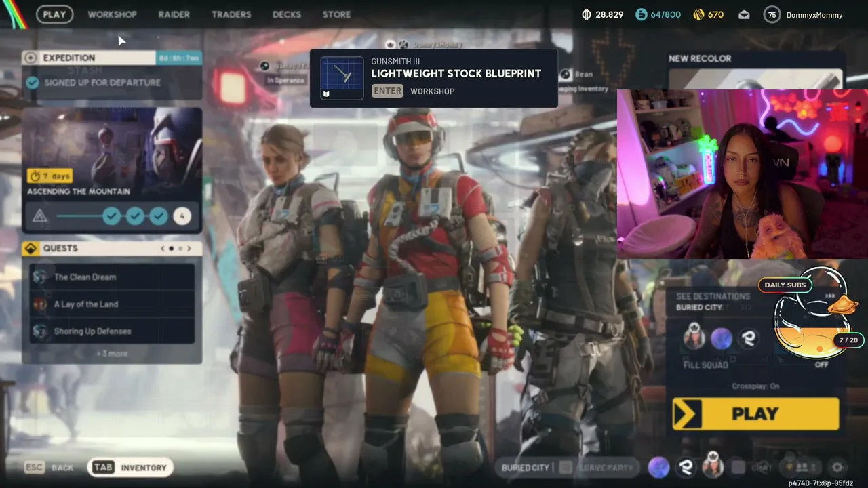Go to the next Quests page arrow
Viewport: 868px width, 488px height.
point(189,249)
